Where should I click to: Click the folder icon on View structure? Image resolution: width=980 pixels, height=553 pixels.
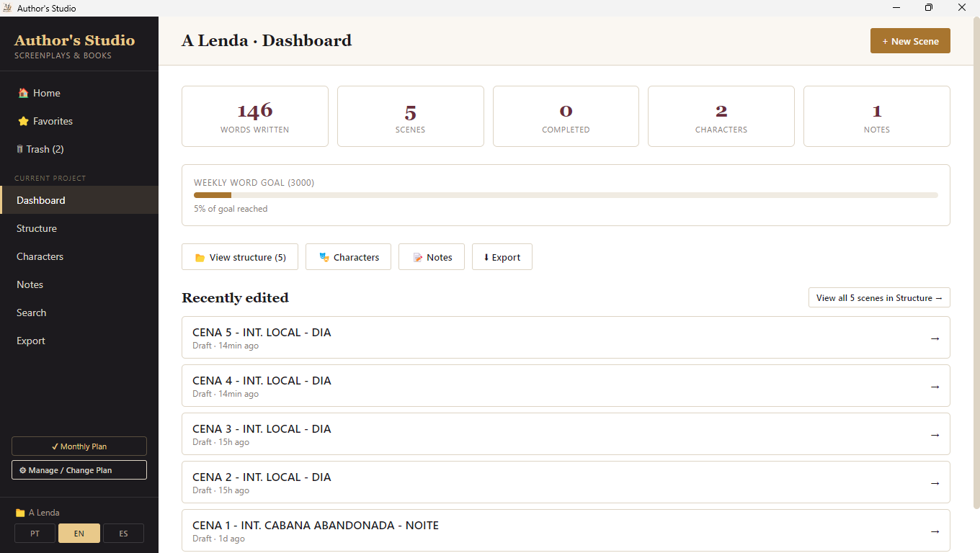point(200,258)
